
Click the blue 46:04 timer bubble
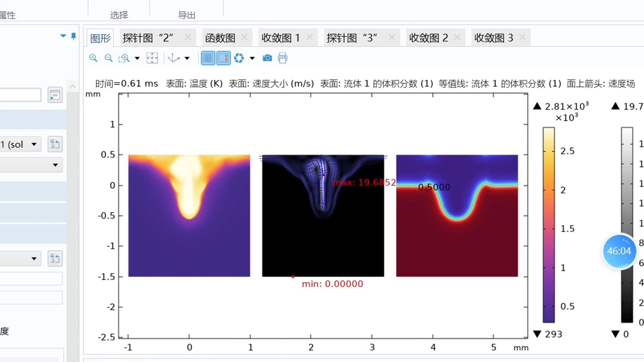pyautogui.click(x=619, y=251)
